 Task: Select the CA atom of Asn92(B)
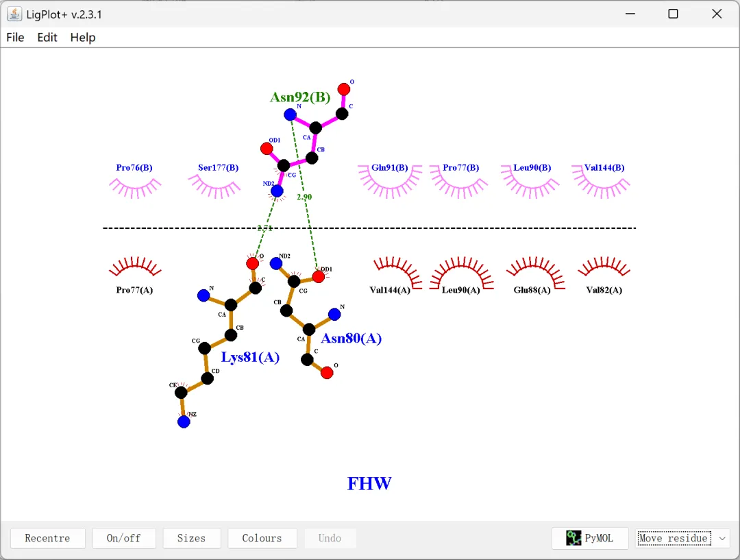pos(316,127)
